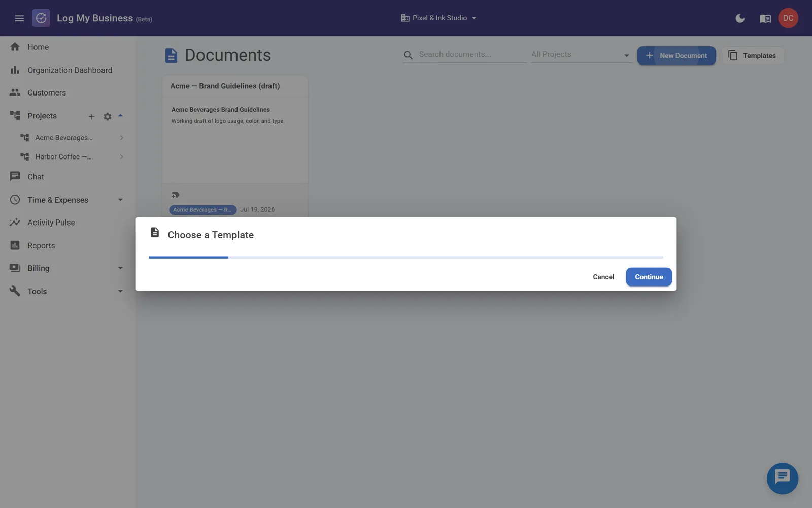Click the Billing payment icon

coord(15,268)
